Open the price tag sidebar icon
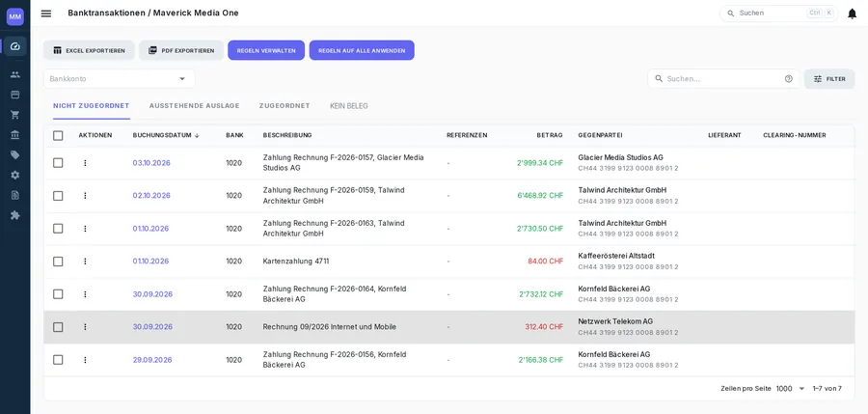The height and width of the screenshot is (414, 868). pos(14,154)
